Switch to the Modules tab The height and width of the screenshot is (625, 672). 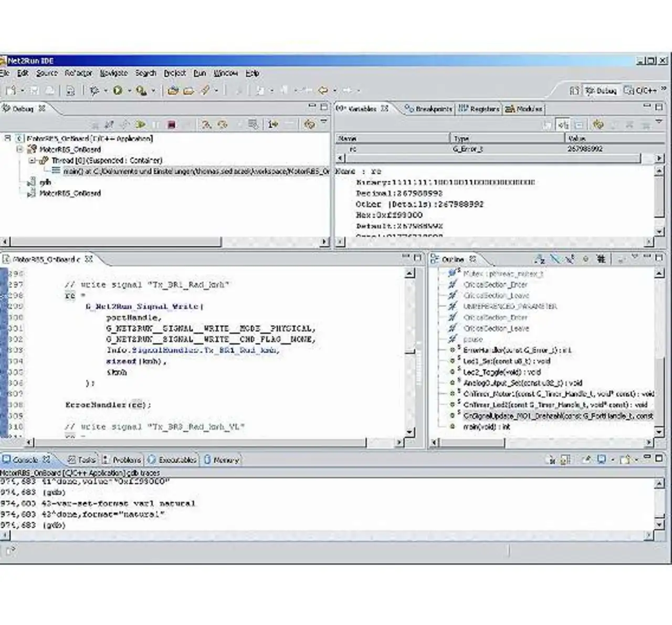(x=523, y=109)
